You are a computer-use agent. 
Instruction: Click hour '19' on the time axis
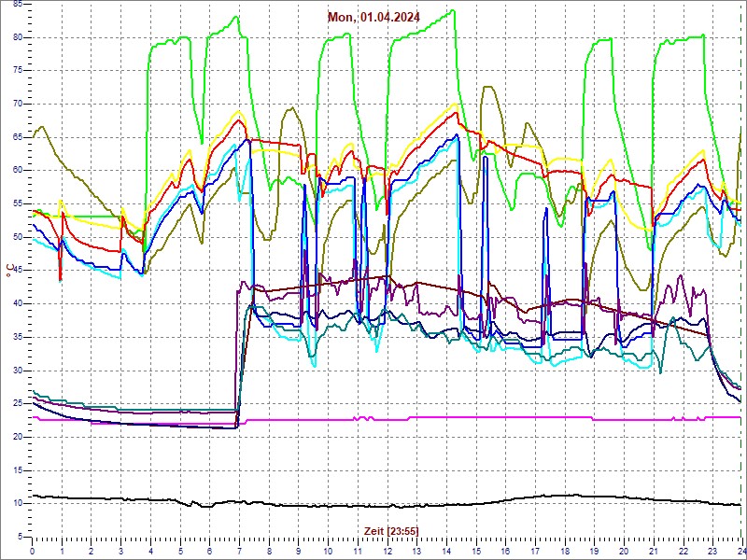tap(594, 550)
